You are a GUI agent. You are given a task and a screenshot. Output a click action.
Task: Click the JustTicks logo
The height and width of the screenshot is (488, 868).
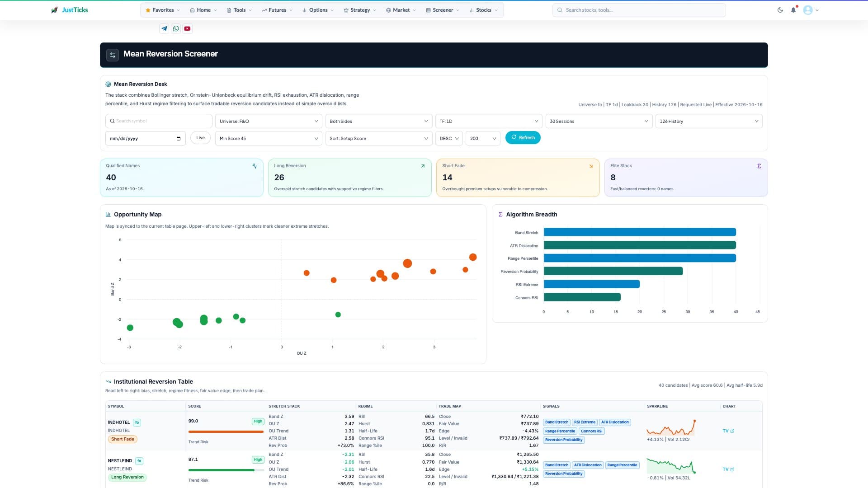[70, 10]
